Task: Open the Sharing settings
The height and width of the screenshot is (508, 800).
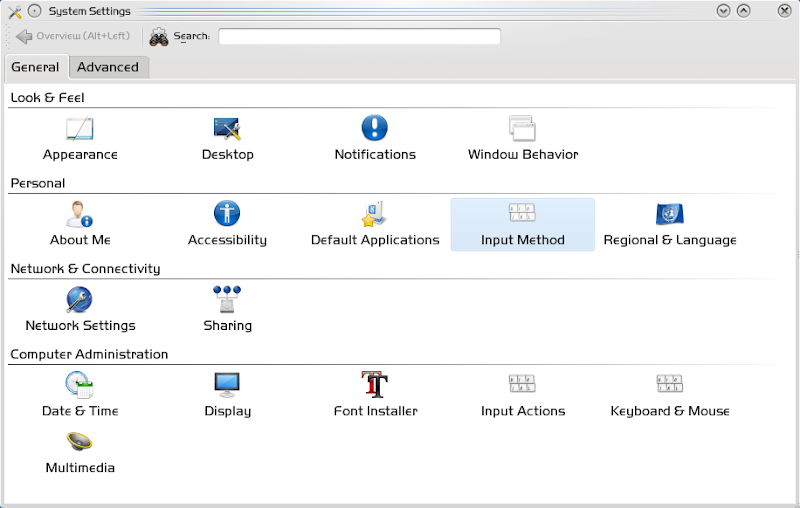Action: click(x=227, y=301)
